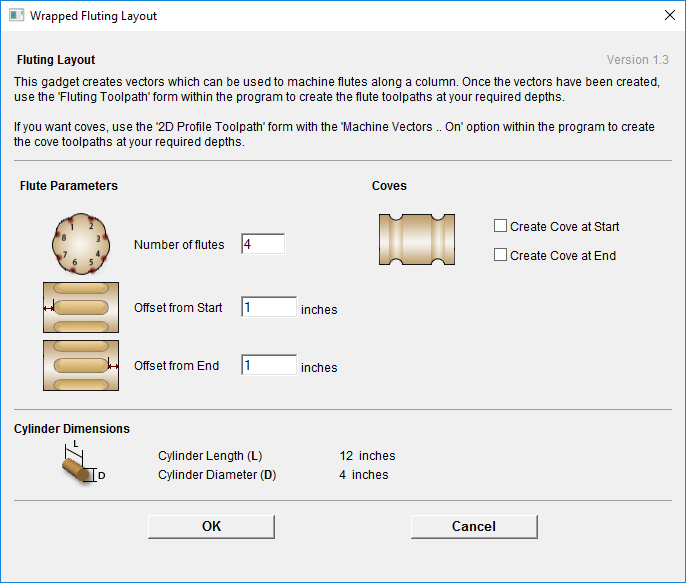Click the Offset from Start input field
Image resolution: width=686 pixels, height=583 pixels.
pyautogui.click(x=269, y=307)
